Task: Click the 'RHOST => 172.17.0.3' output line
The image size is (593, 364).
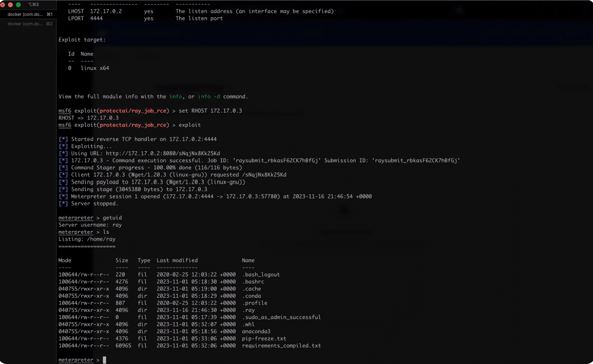Action: 88,118
